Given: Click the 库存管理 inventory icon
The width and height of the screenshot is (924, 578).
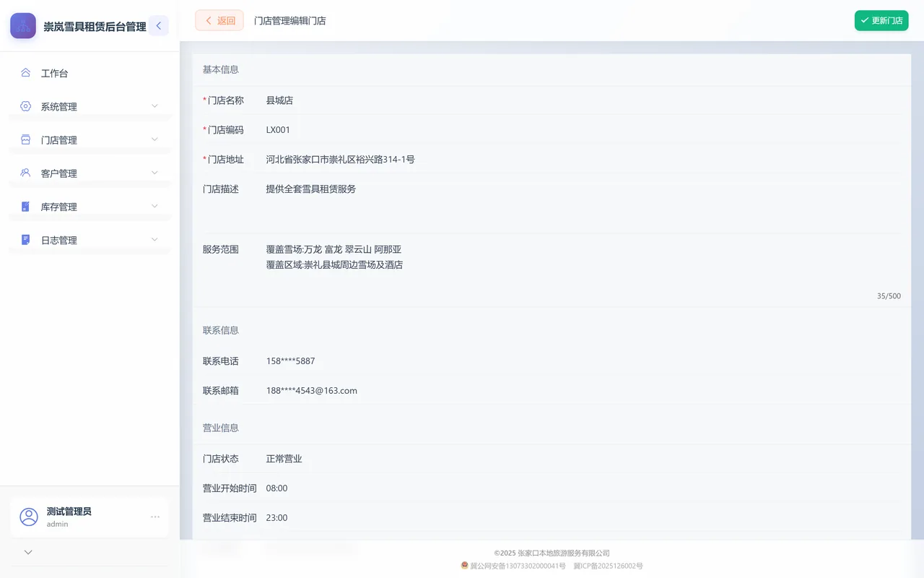Looking at the screenshot, I should (25, 207).
